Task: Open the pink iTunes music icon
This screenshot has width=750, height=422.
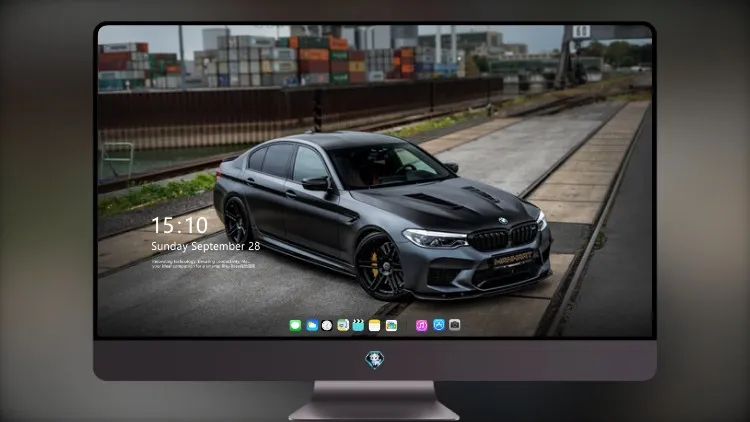Action: tap(421, 325)
